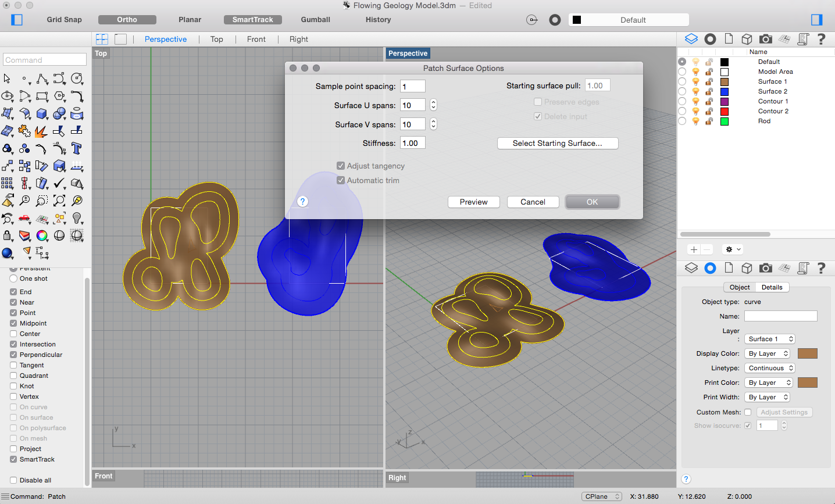Open the rectangular Array grid tool

tap(7, 183)
